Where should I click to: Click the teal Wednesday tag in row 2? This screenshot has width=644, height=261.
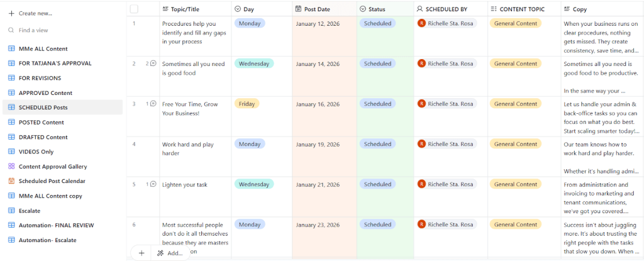[x=253, y=64]
